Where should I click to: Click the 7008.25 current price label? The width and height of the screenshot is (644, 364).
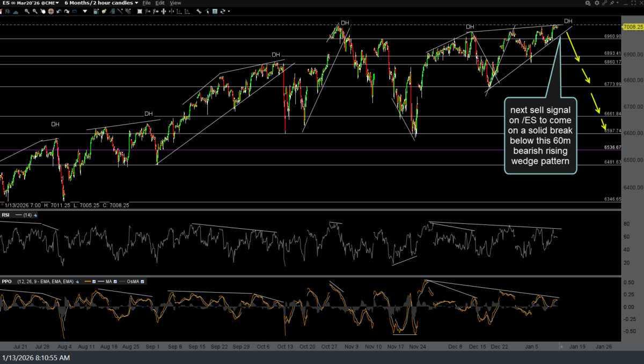[632, 27]
